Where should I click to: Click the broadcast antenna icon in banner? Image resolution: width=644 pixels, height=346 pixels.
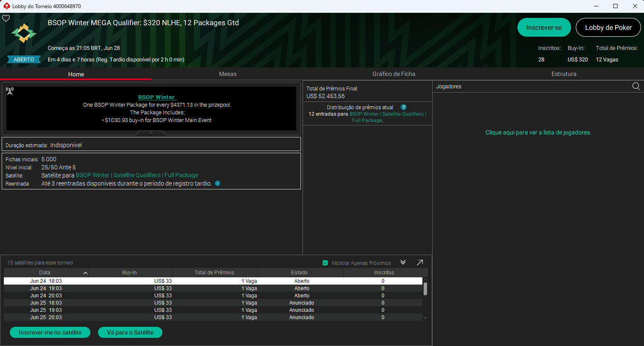coord(10,91)
